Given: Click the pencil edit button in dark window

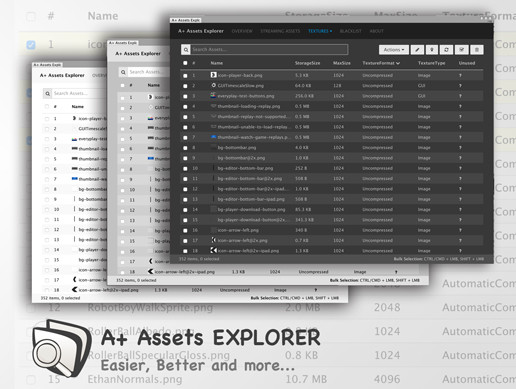Looking at the screenshot, I should (x=417, y=50).
